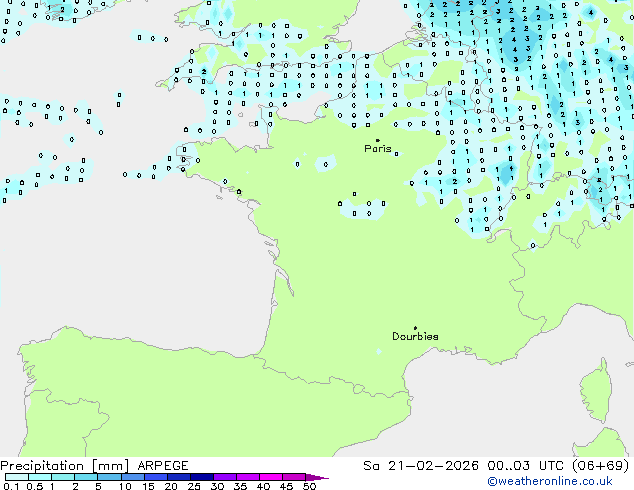The width and height of the screenshot is (634, 490).
Task: Click the Dourbies city label
Action: click(x=415, y=336)
